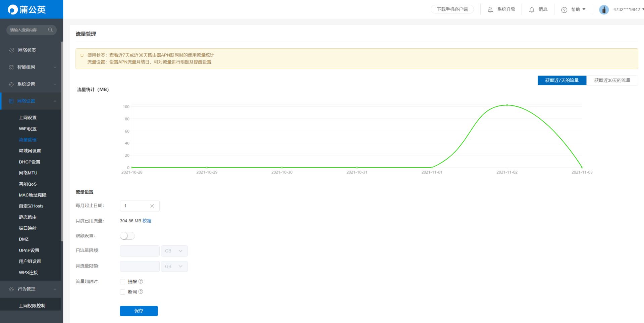Toggle the 限额设置 switch
Viewport: 644px width, 323px height.
[127, 236]
